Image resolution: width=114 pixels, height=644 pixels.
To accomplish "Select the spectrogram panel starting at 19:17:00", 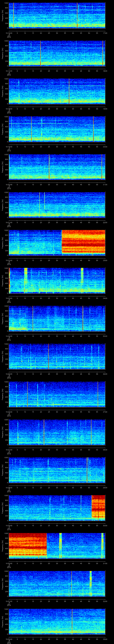I will [57, 53].
